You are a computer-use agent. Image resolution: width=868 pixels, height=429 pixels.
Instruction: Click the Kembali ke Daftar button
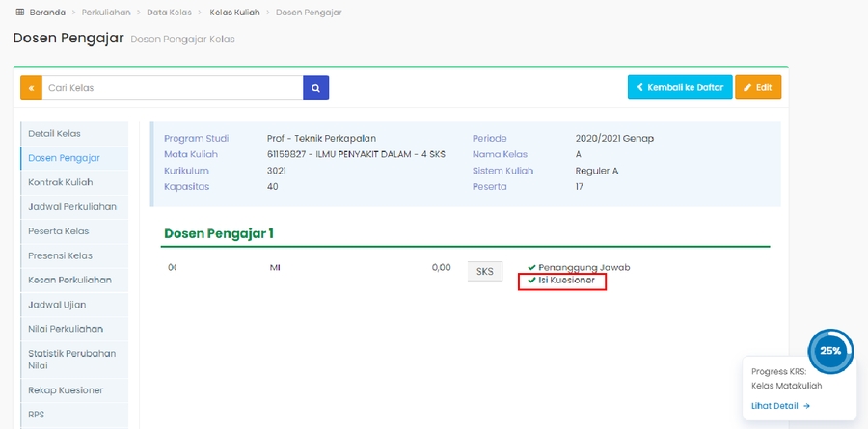680,88
